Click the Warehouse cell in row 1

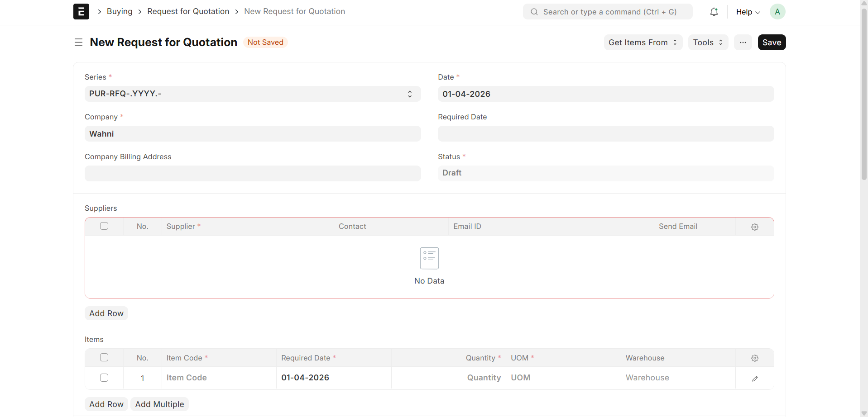(x=678, y=378)
